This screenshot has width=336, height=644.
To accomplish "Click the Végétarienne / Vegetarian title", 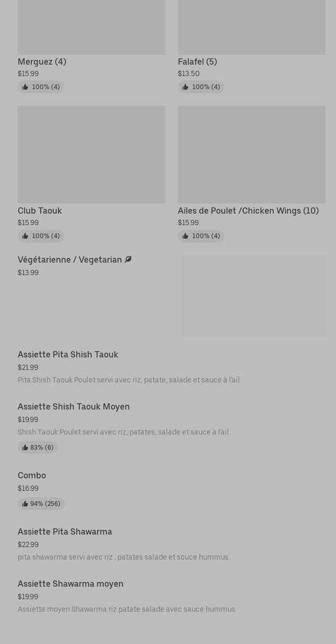I will 70,260.
